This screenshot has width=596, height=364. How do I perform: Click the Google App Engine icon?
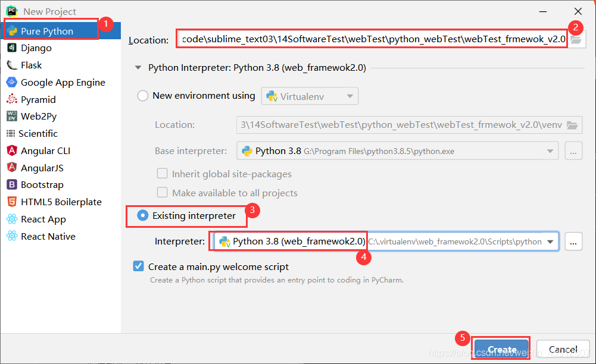[12, 82]
